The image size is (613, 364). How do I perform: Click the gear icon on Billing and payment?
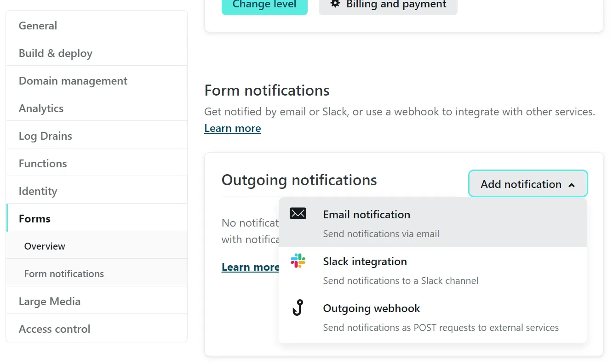click(335, 4)
